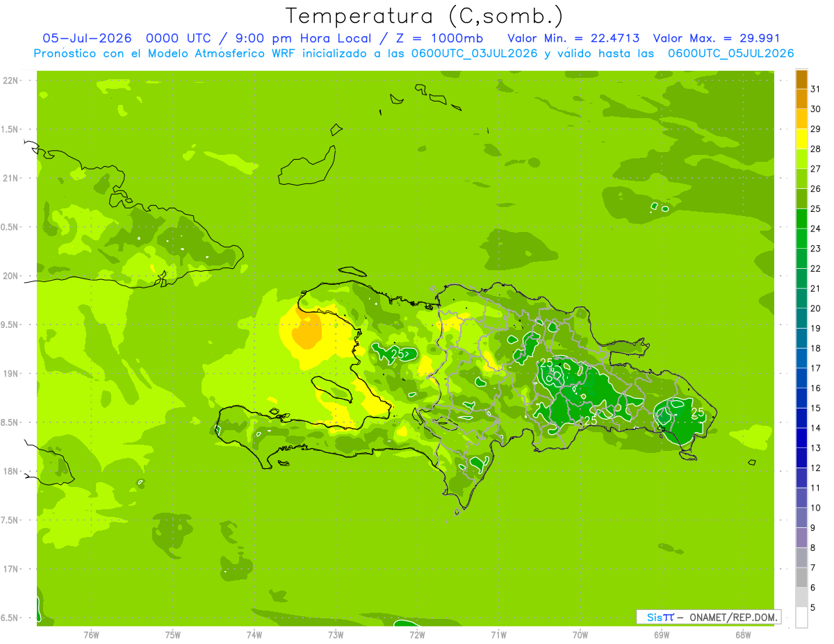
Task: Pick the gray legend band between 6 and 7
Action: pyautogui.click(x=801, y=577)
